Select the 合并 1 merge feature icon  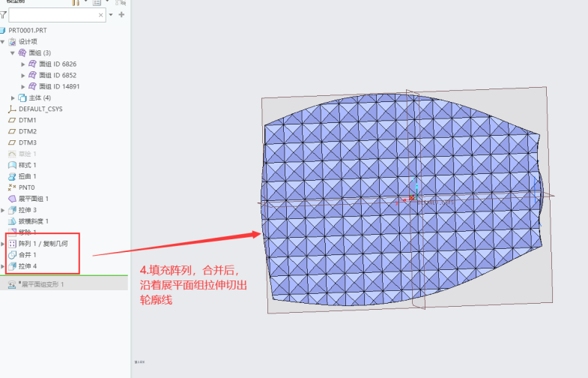tap(11, 255)
